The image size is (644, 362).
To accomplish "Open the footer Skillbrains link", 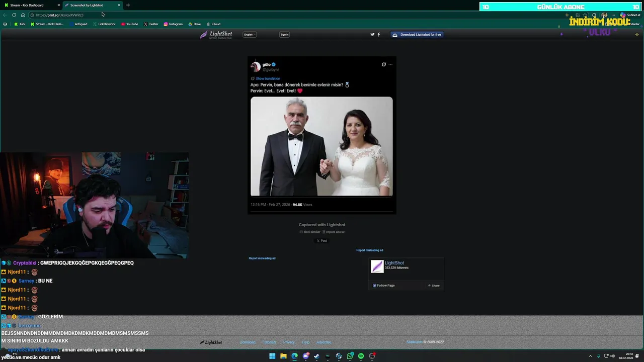I will (x=415, y=342).
